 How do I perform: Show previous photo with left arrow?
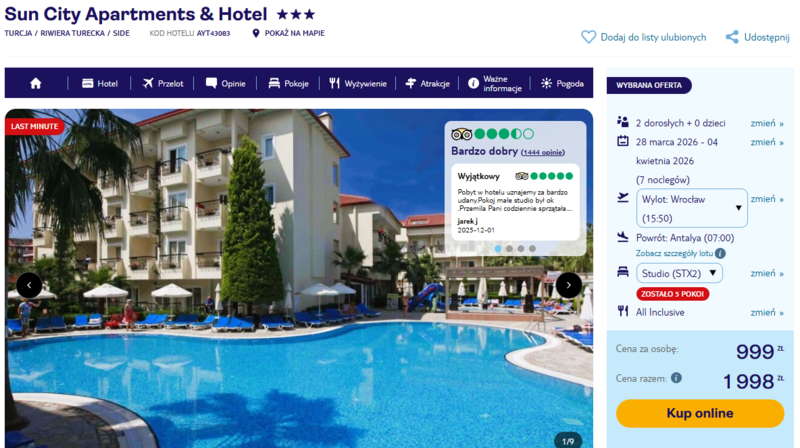pos(29,285)
